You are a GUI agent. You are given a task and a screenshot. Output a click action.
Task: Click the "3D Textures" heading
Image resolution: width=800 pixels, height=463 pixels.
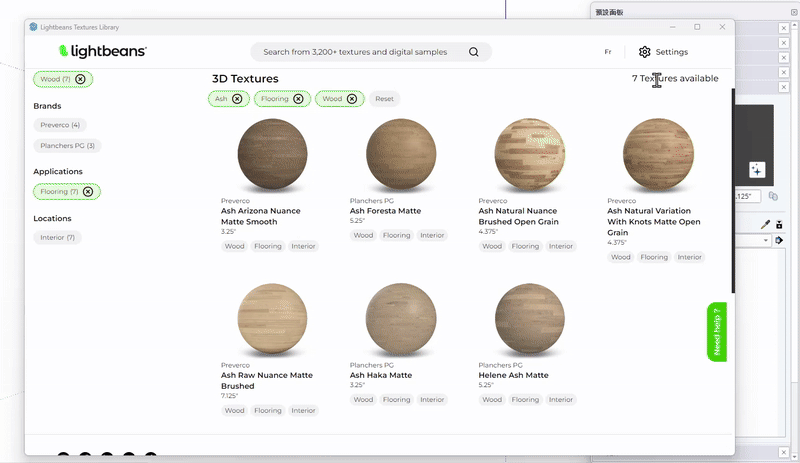[x=245, y=79]
